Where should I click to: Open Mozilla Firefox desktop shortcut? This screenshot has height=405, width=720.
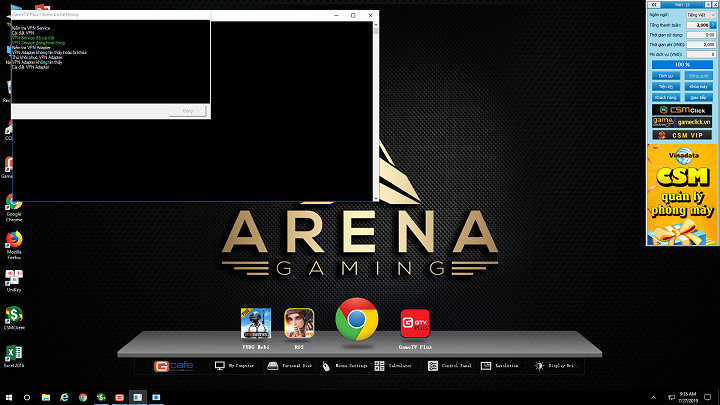click(14, 245)
